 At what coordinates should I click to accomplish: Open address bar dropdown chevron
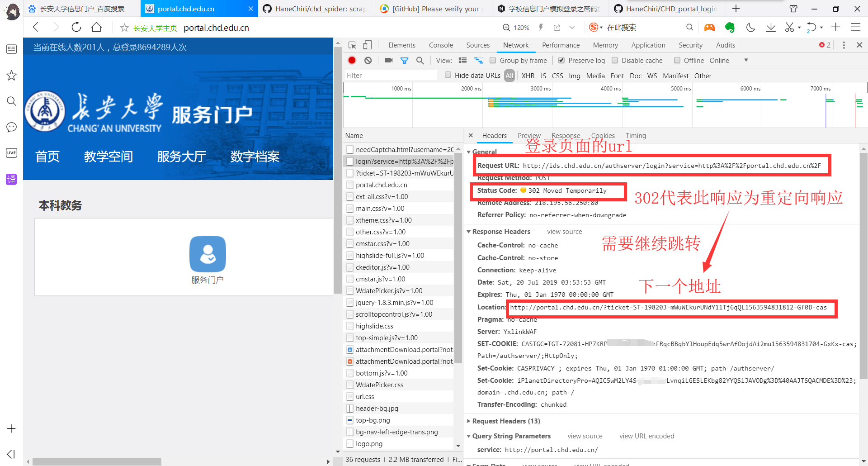pyautogui.click(x=572, y=28)
